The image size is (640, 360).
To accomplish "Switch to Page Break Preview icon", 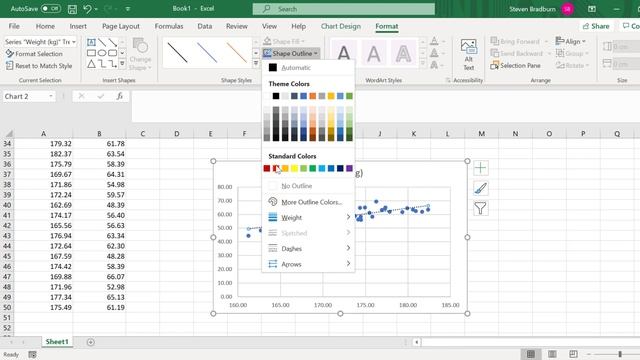I will coord(573,354).
